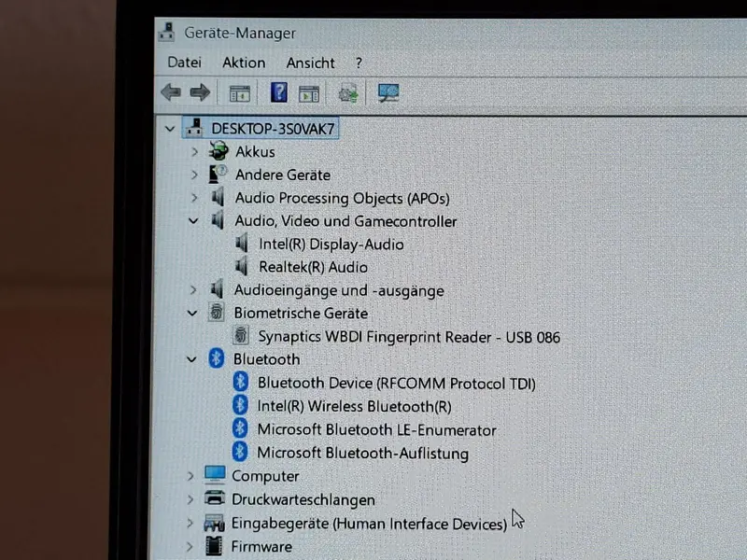Expand Eingabegeräte (Human Interface Devices)

190,524
